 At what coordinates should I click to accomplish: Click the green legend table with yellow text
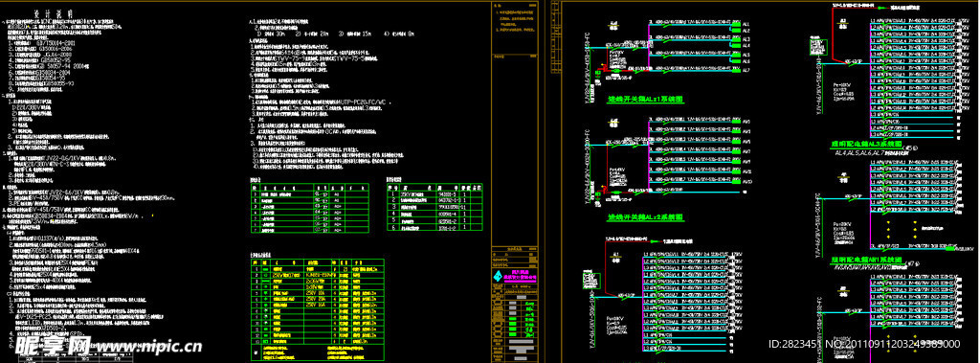(x=317, y=310)
